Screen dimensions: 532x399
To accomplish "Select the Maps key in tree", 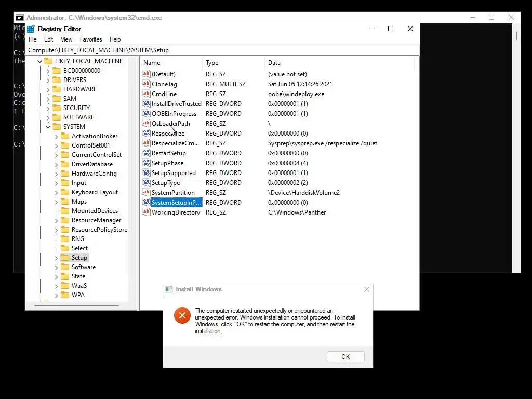I will point(79,202).
